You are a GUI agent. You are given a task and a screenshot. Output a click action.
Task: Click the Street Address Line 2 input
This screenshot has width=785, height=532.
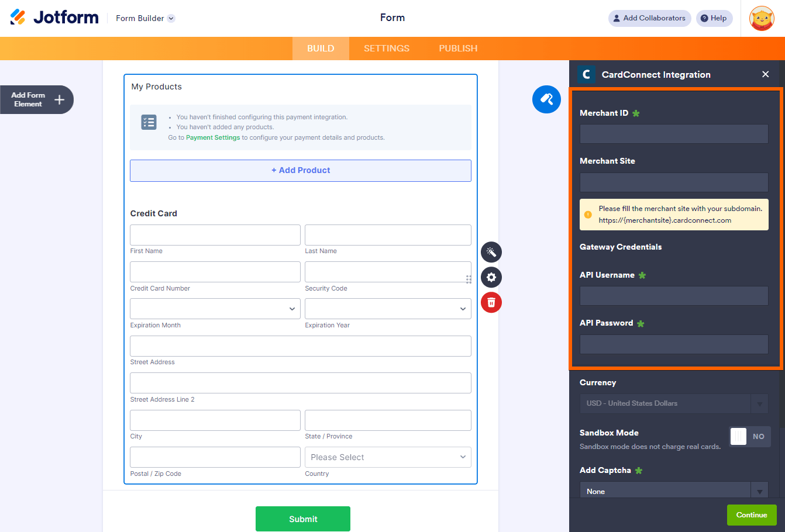click(301, 383)
